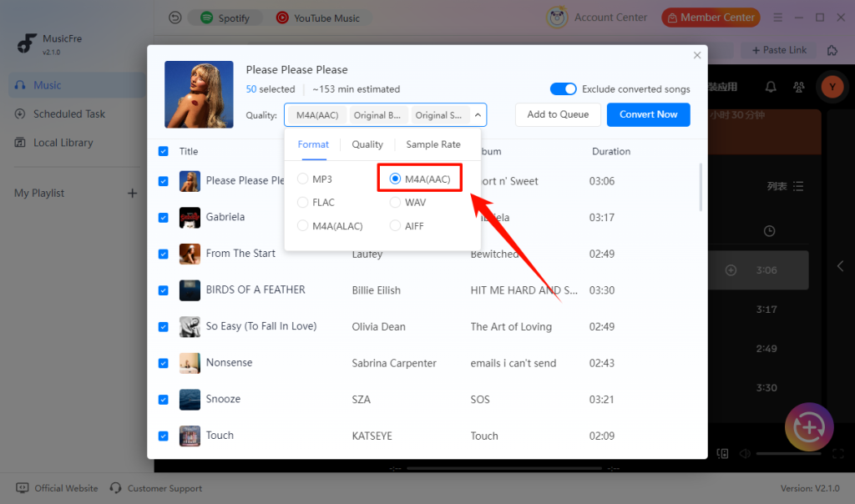
Task: Uncheck BIRDS OF A FEATHER checkbox
Action: [x=163, y=290]
